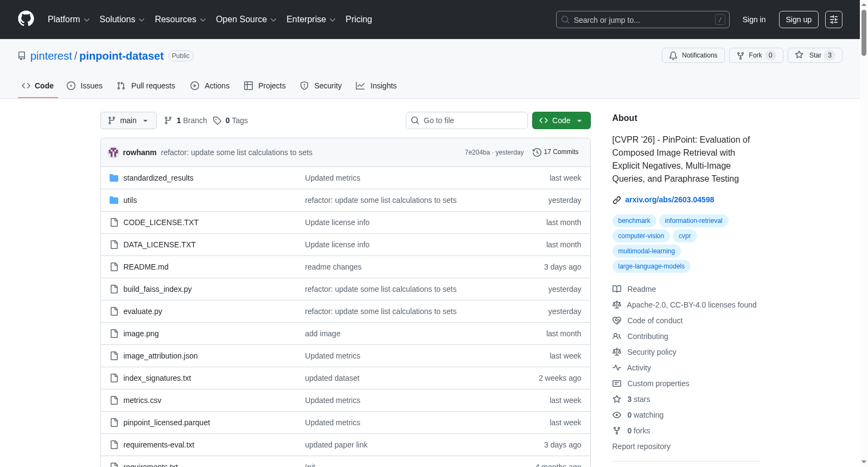The height and width of the screenshot is (467, 868).
Task: Click the repository icon before pinterest
Action: [22, 56]
